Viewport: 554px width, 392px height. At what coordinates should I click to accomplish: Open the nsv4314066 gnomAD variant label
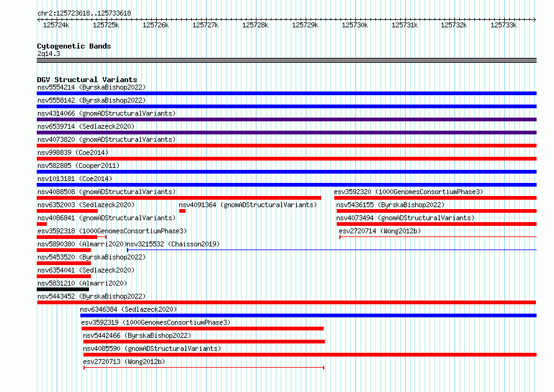tap(106, 113)
